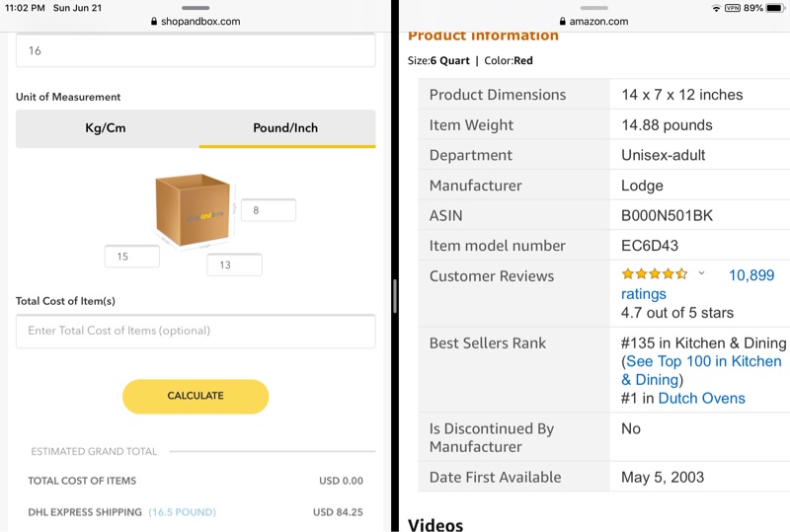Tap the lock icon beside shopandbox.com
The image size is (790, 532).
pyautogui.click(x=154, y=22)
